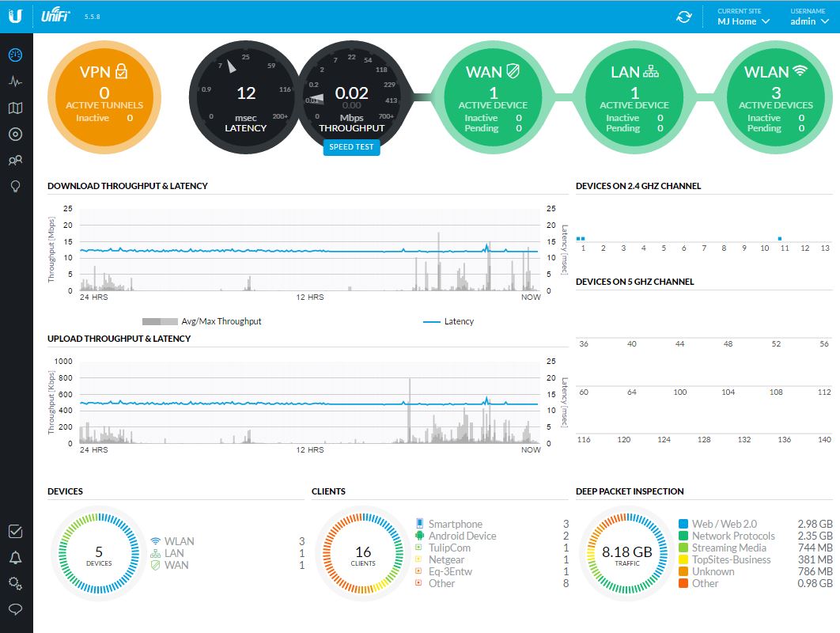Click the Netgear icon in Clients legend
The image size is (840, 633).
tap(419, 559)
